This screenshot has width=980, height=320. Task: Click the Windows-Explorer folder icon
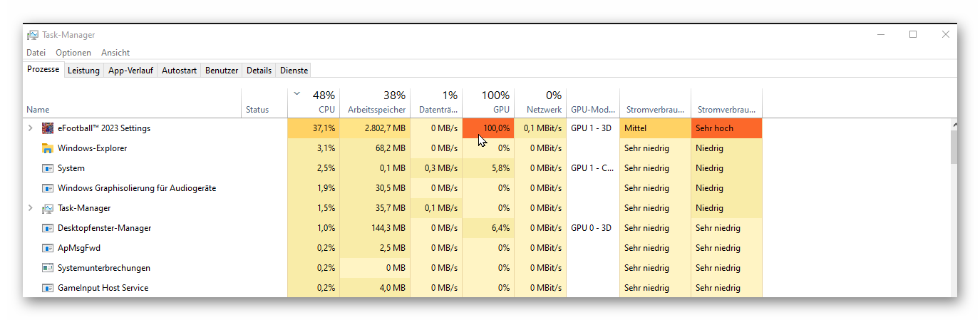48,148
